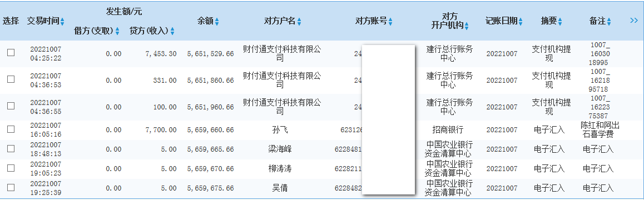Select counterparty name 孙飞
644x200 pixels.
tap(280, 130)
